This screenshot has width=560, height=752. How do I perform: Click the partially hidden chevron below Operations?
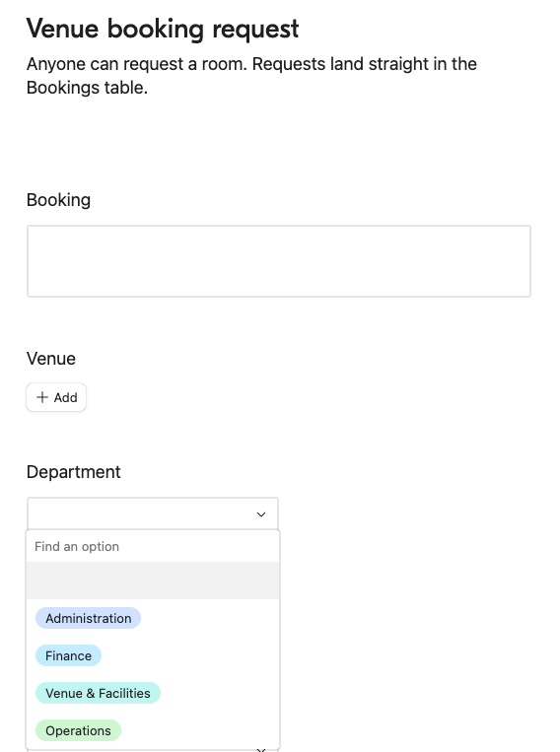click(x=261, y=750)
